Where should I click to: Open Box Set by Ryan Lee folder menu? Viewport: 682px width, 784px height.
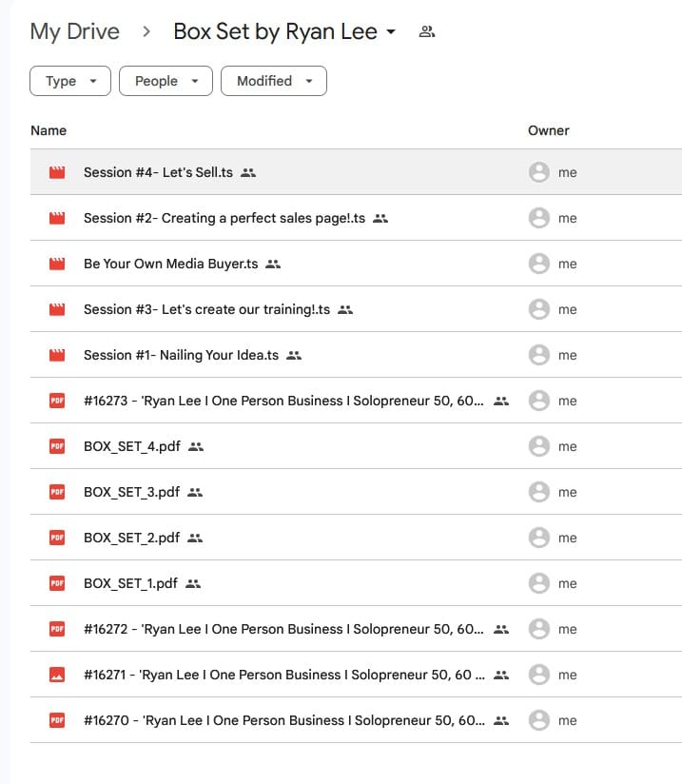pos(284,31)
